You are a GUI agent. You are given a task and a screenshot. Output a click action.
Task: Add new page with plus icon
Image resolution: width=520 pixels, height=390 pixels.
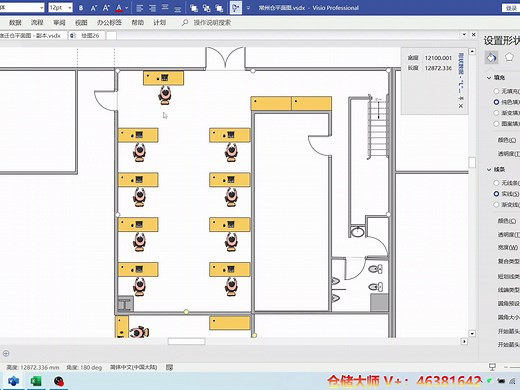pos(6,353)
